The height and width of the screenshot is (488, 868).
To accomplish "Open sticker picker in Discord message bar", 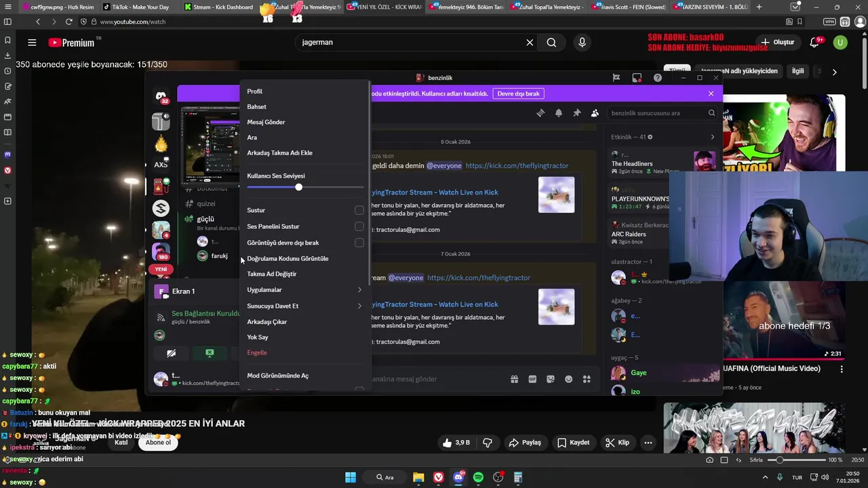I will click(551, 379).
